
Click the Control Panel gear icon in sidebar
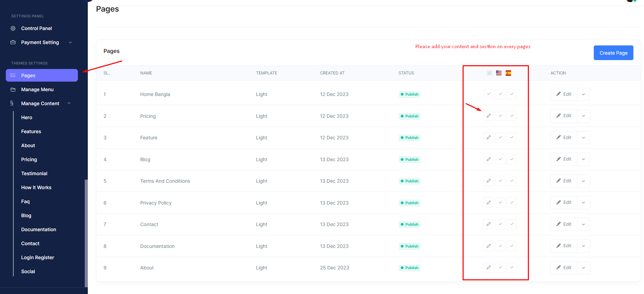13,28
